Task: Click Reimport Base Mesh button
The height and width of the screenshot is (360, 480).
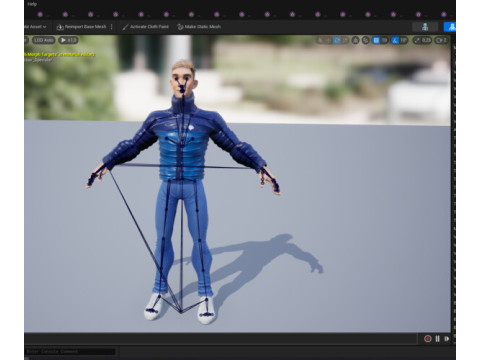Action: [82, 27]
